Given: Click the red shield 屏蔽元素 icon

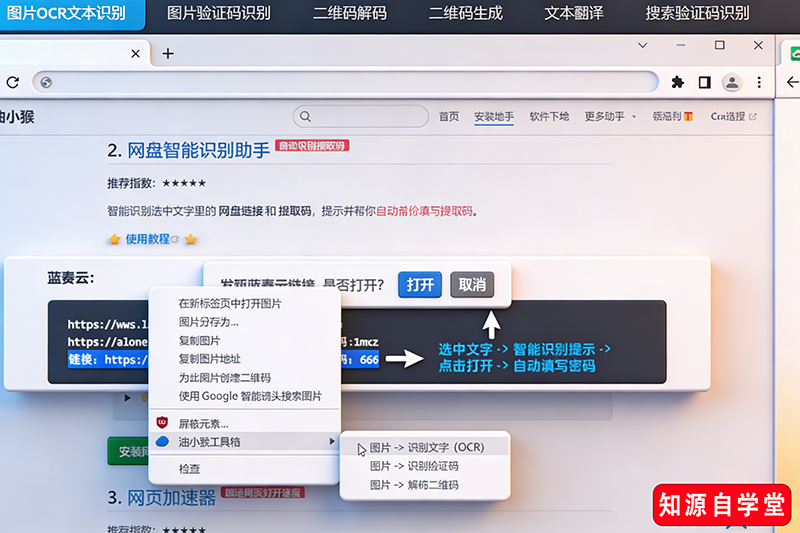Looking at the screenshot, I should [x=162, y=423].
